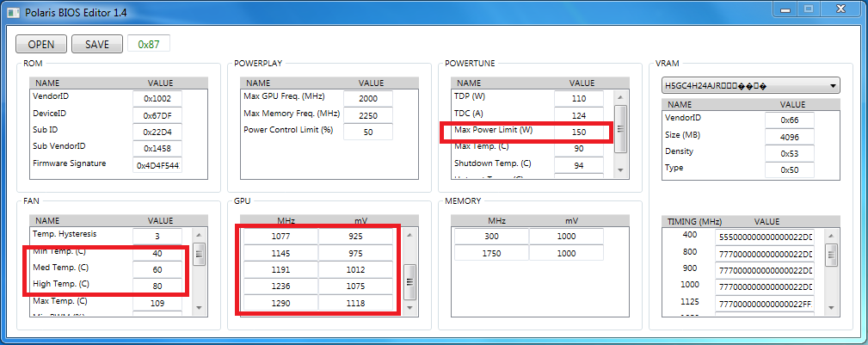Image resolution: width=868 pixels, height=345 pixels.
Task: Edit the 1750 MHz memory voltage cell
Action: [x=566, y=253]
